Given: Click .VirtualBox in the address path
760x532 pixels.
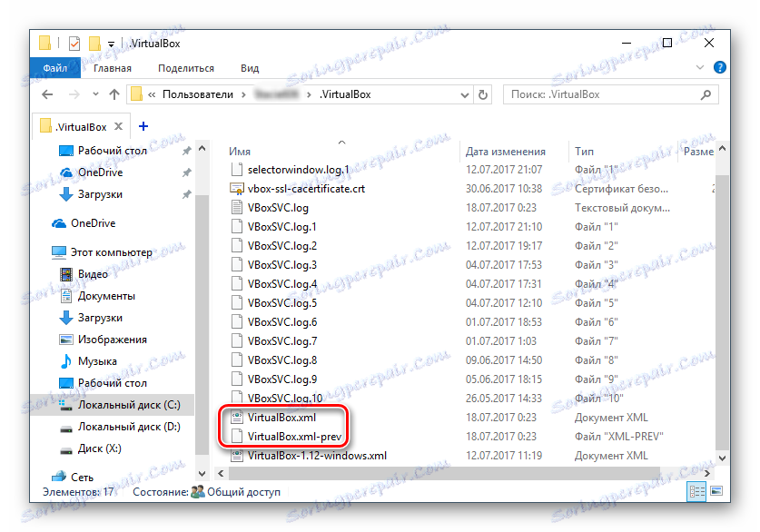Looking at the screenshot, I should (345, 94).
